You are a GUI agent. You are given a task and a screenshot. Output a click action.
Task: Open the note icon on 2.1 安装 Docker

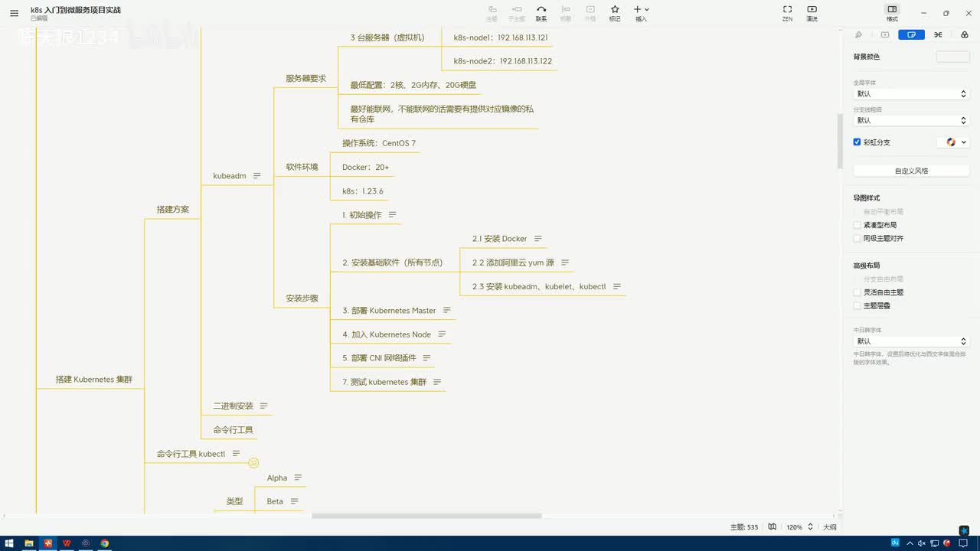(x=538, y=239)
